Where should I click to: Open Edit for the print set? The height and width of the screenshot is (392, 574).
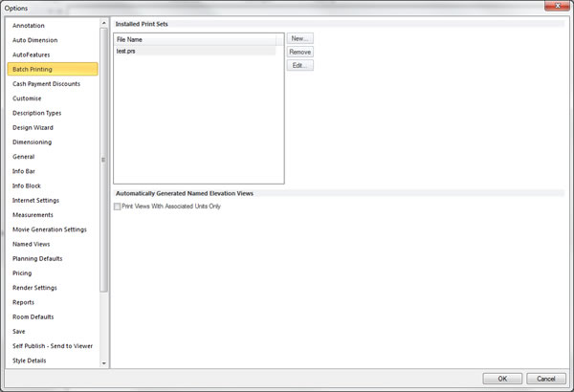(x=300, y=65)
